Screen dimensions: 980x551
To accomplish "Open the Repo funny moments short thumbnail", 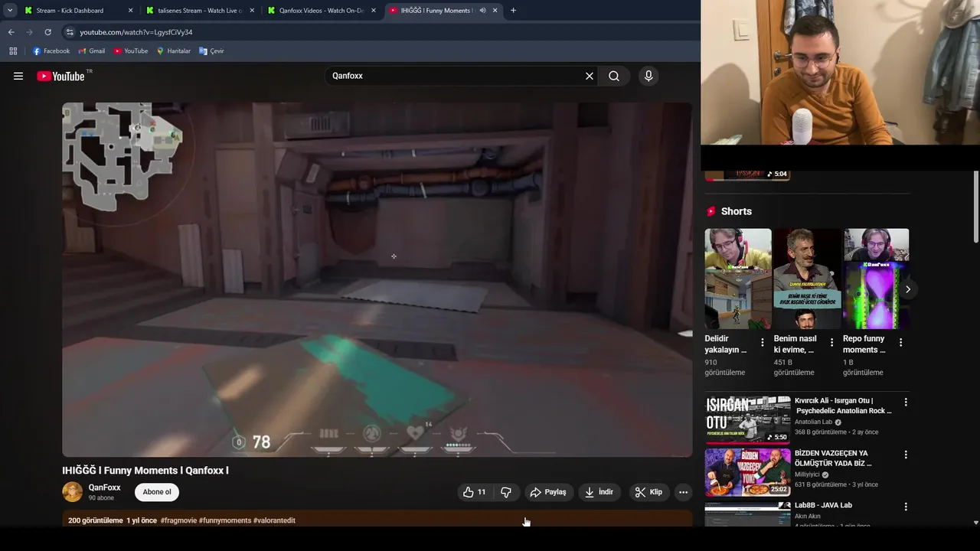I will (877, 279).
